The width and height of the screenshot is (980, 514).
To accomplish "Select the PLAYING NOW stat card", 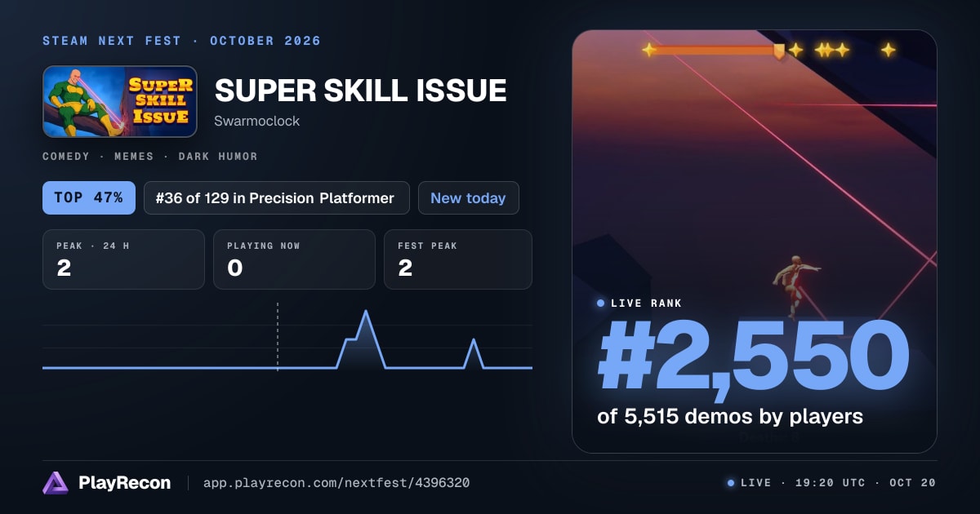I will (294, 259).
